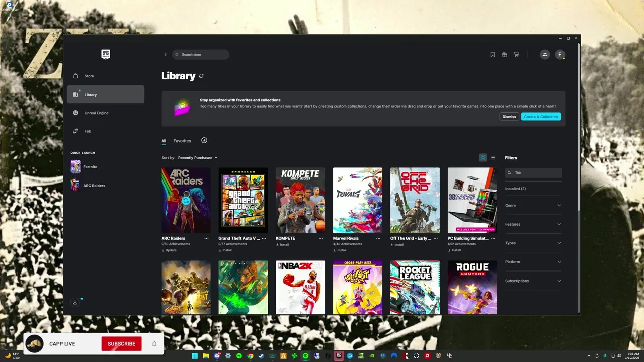
Task: Open Marvel Rivals three-dot options menu
Action: 378,239
